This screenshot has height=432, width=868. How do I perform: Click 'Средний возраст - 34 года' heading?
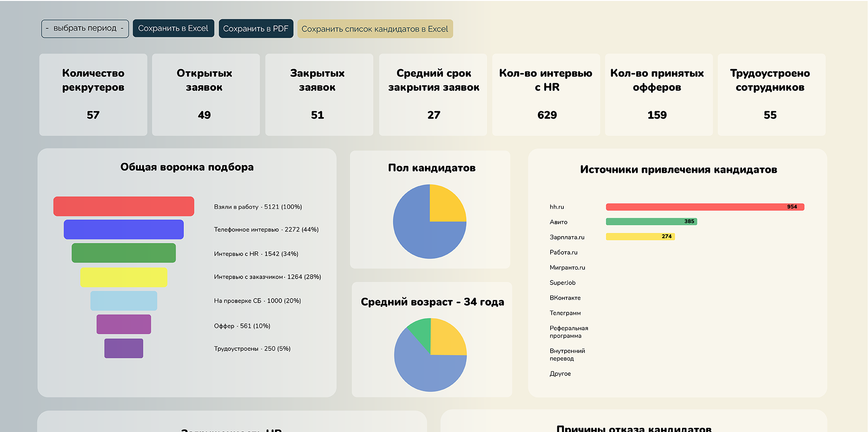[432, 302]
